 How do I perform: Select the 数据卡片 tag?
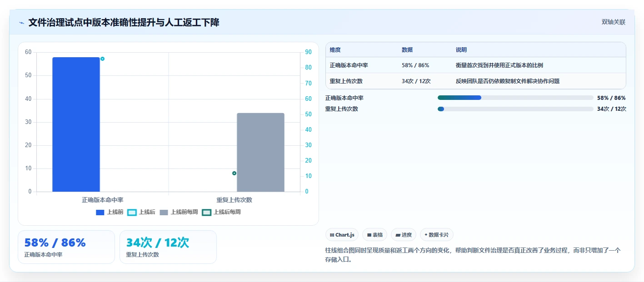point(436,235)
